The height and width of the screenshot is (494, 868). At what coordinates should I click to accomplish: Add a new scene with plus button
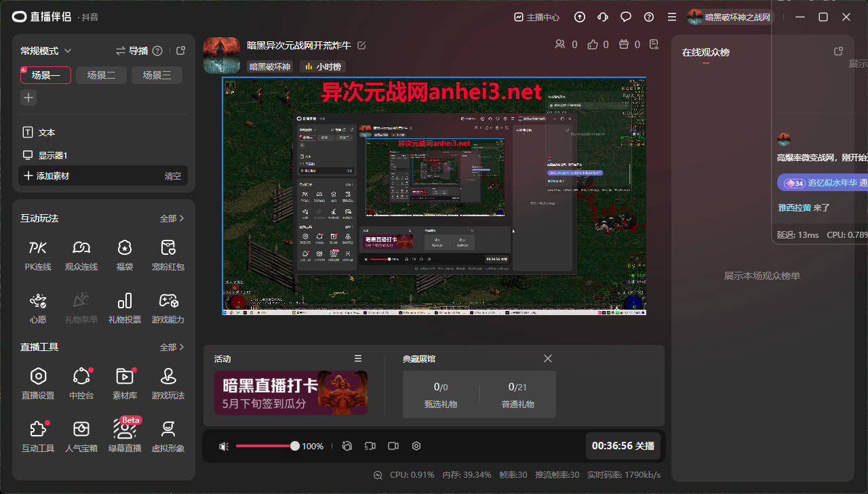(x=28, y=98)
